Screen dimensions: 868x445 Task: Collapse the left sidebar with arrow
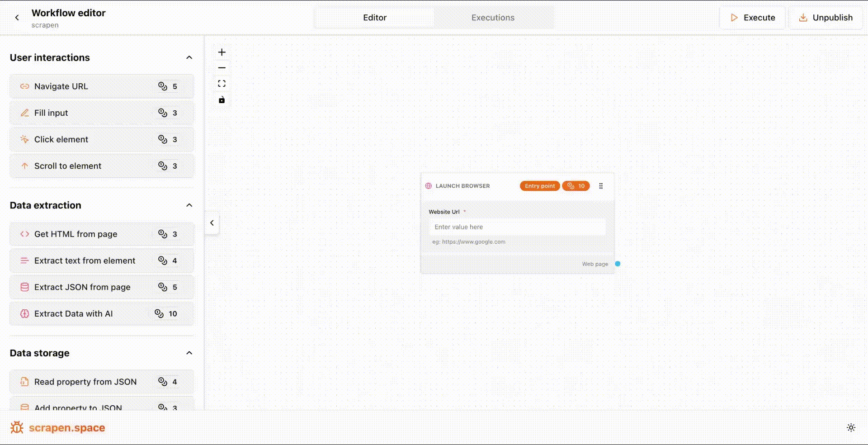(x=212, y=222)
